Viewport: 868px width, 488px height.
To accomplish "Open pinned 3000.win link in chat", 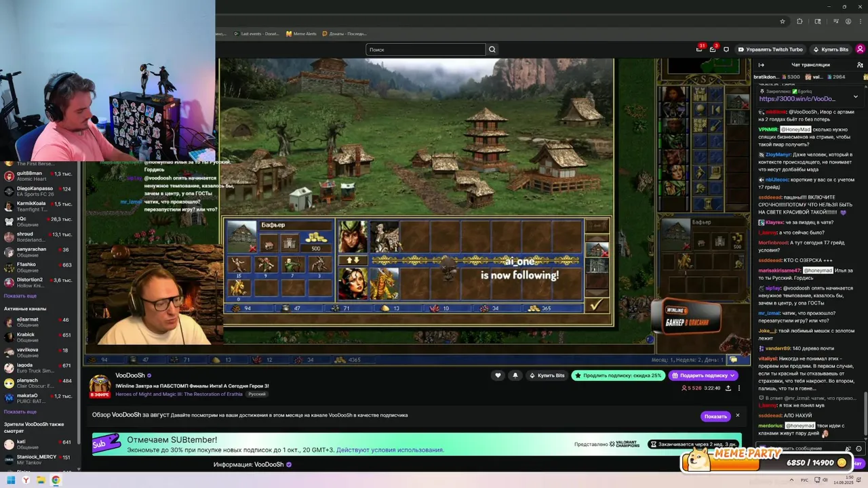I will click(x=797, y=99).
